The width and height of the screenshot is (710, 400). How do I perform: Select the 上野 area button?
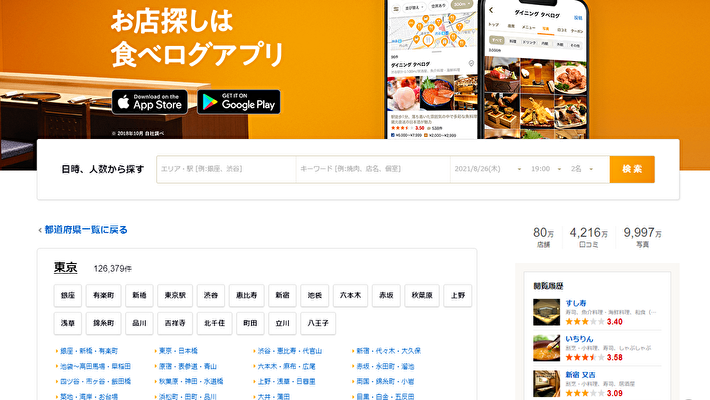(458, 295)
